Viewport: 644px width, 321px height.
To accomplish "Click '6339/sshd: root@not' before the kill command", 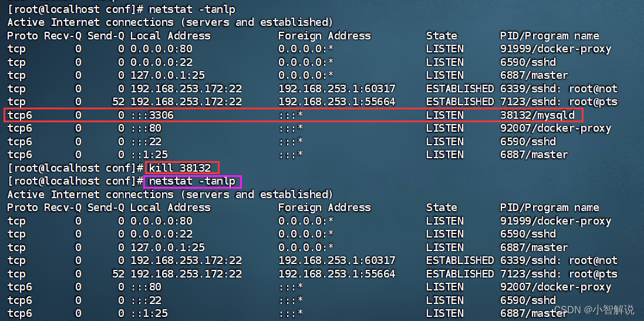I will coord(558,88).
